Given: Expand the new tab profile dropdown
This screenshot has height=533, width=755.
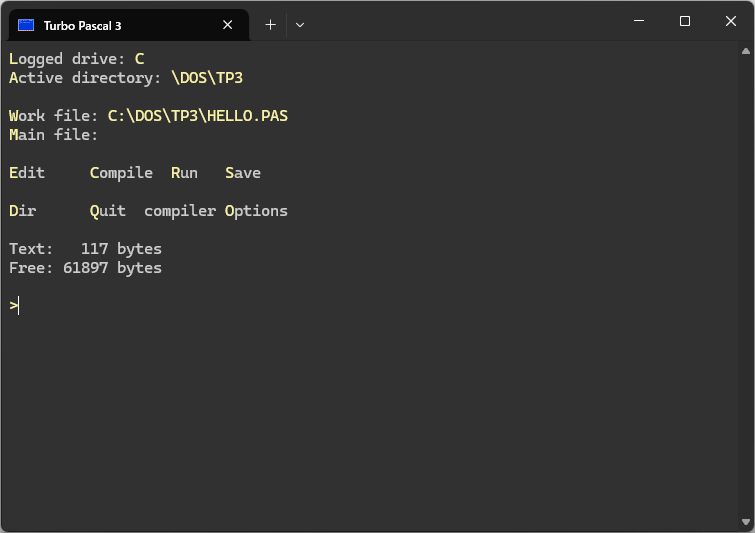Looking at the screenshot, I should 299,25.
